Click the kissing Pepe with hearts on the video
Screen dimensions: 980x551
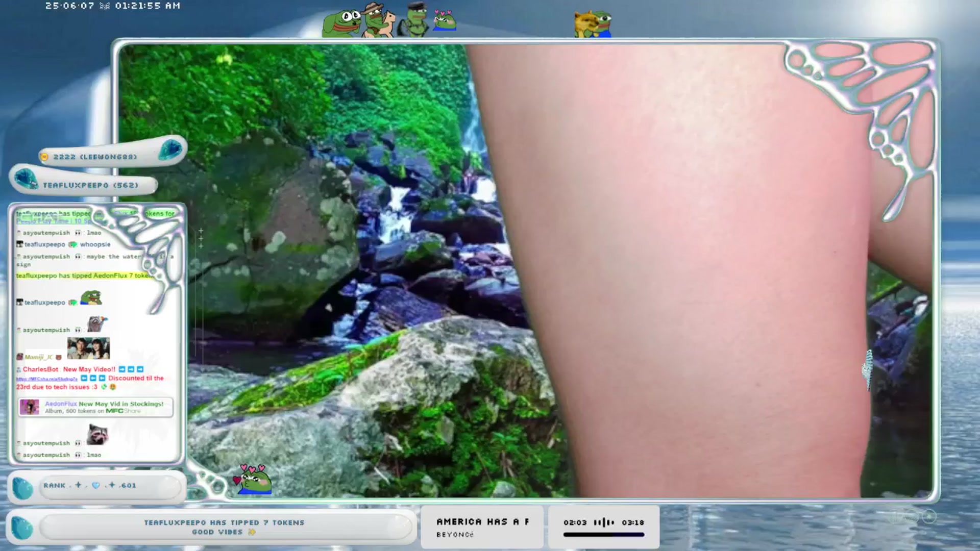coord(252,479)
